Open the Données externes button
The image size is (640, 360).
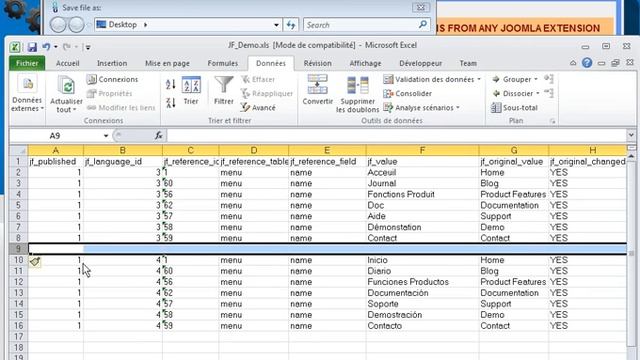[27, 94]
